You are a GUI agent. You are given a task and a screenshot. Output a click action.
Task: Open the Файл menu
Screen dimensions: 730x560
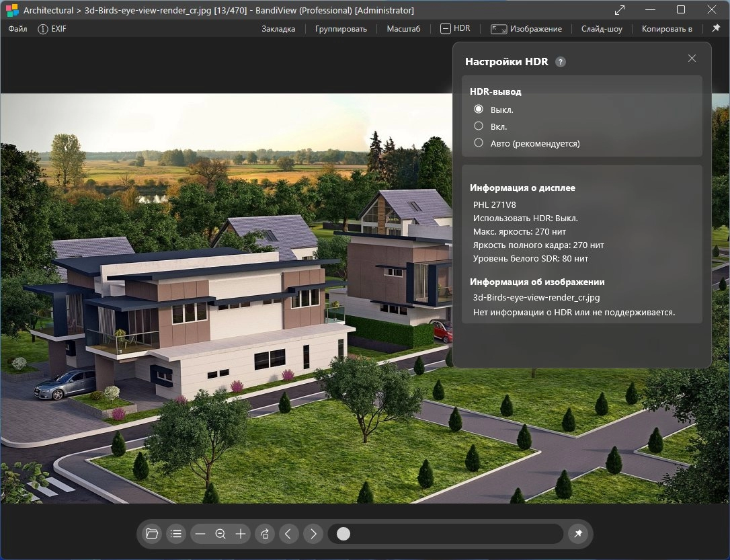pyautogui.click(x=17, y=29)
